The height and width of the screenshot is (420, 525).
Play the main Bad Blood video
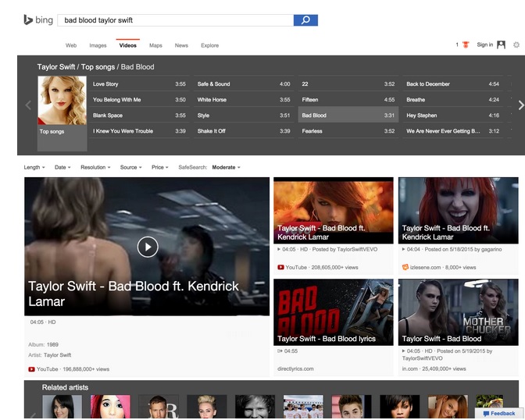pyautogui.click(x=147, y=247)
